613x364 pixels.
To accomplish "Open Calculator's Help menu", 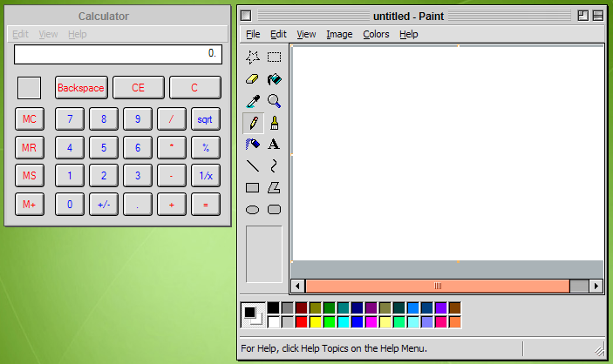I will pos(78,34).
